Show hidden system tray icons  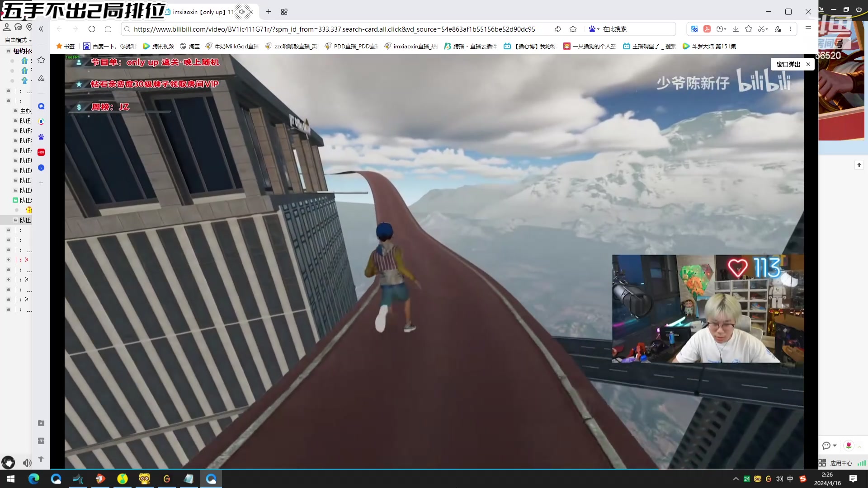[x=736, y=479]
